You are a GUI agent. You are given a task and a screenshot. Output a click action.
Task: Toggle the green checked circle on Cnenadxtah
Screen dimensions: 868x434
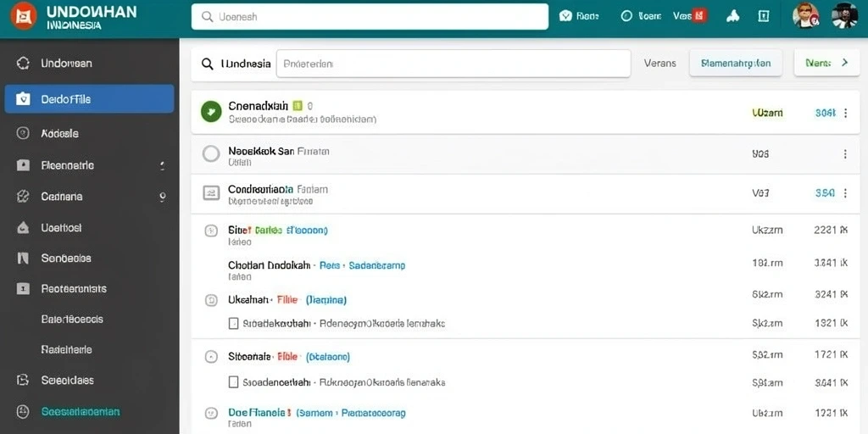pyautogui.click(x=211, y=112)
